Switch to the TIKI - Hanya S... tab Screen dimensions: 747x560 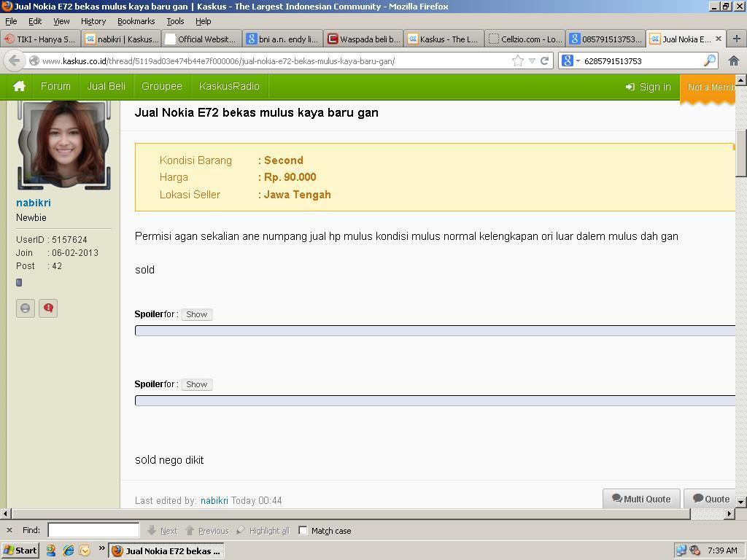click(41, 39)
